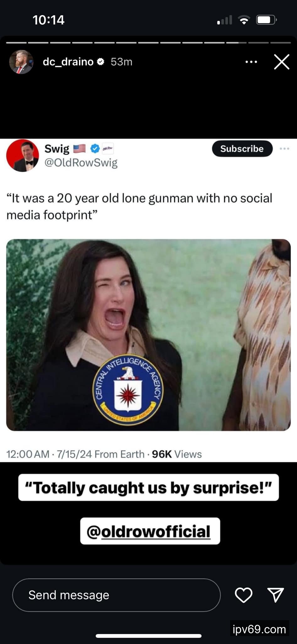Tap the Send message input field

point(116,595)
